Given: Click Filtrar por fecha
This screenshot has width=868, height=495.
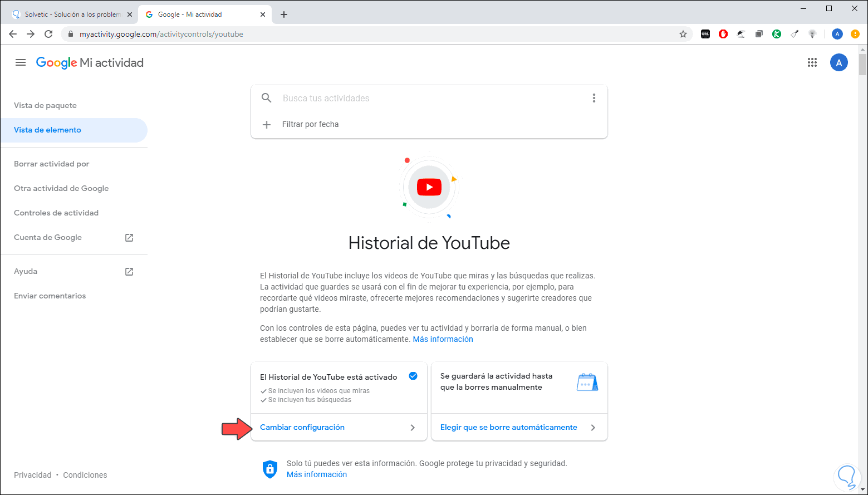Looking at the screenshot, I should click(x=310, y=124).
